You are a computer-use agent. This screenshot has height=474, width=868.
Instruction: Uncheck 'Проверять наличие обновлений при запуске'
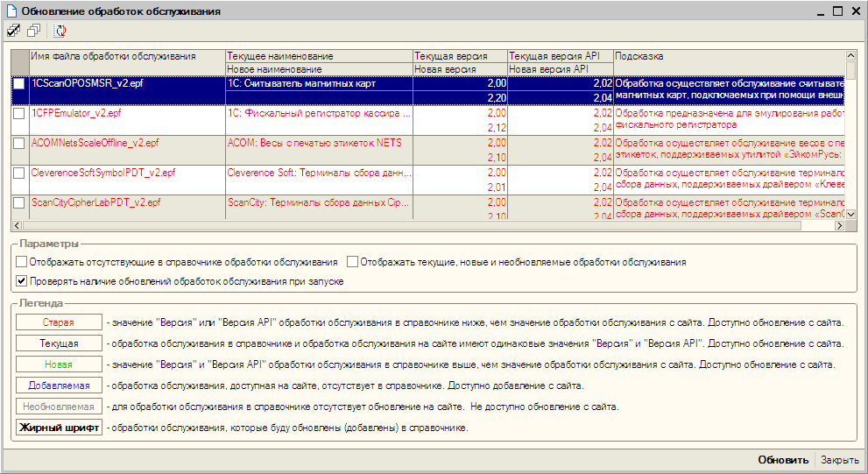[22, 281]
